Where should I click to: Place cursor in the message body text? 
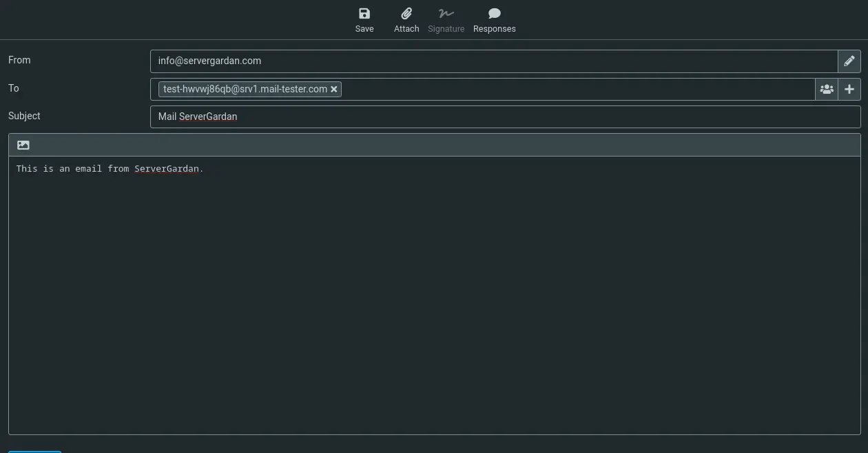tap(434, 295)
